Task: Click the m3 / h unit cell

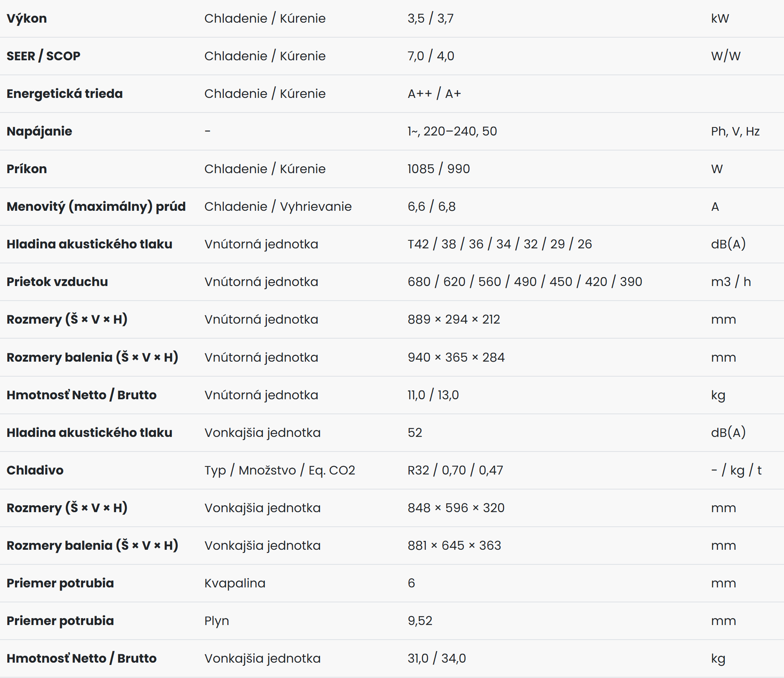Action: tap(731, 282)
